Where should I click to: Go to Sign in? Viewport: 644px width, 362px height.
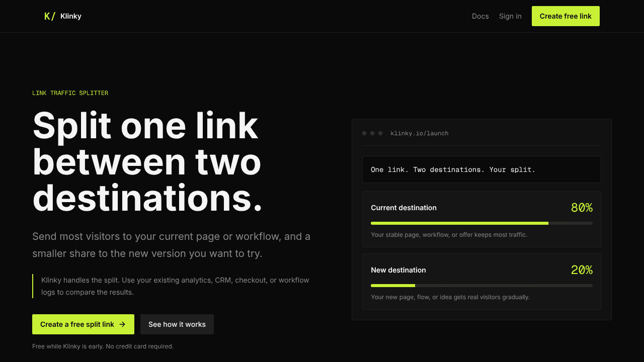(x=510, y=16)
